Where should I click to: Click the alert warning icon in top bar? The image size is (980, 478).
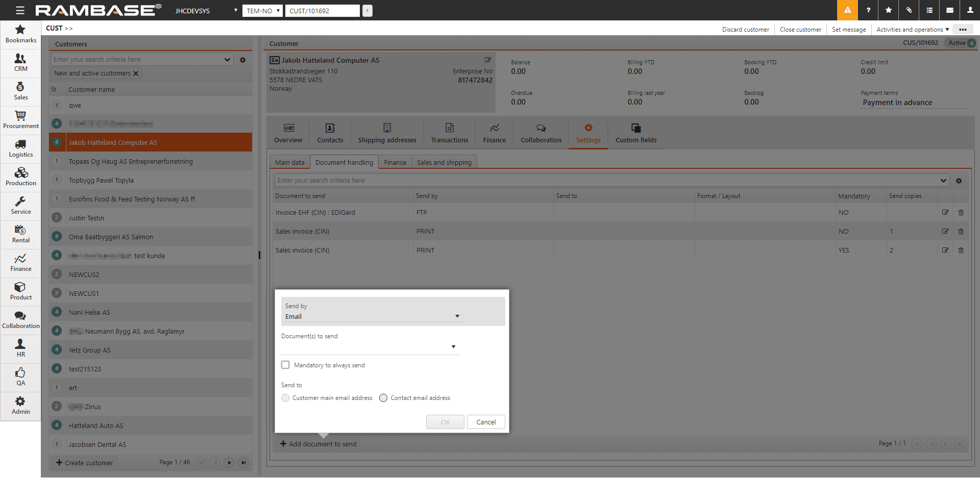coord(847,10)
